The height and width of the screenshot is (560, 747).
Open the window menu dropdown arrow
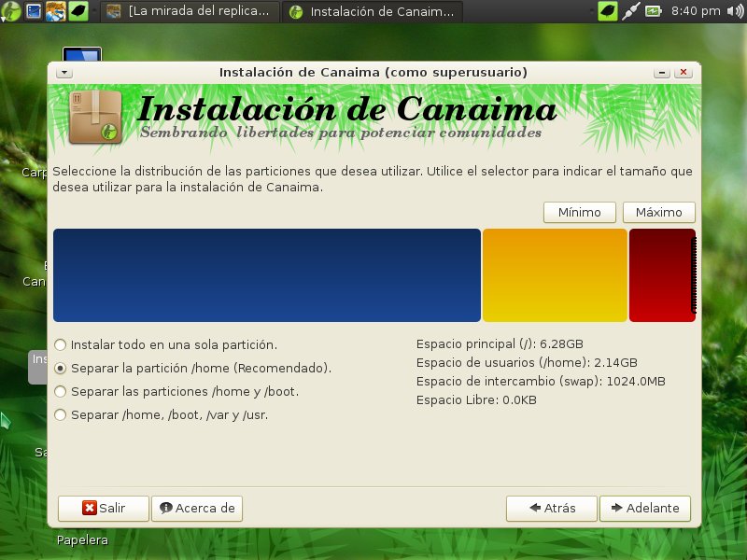pyautogui.click(x=63, y=72)
